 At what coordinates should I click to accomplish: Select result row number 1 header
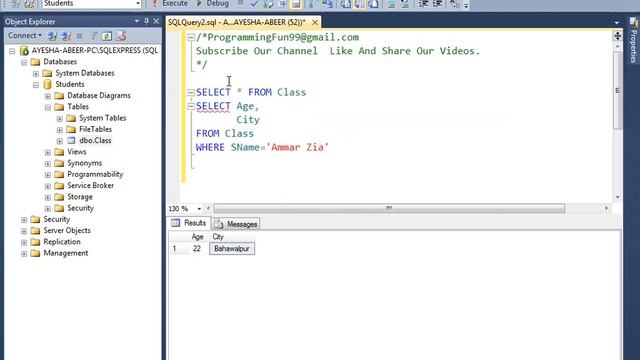tap(178, 249)
